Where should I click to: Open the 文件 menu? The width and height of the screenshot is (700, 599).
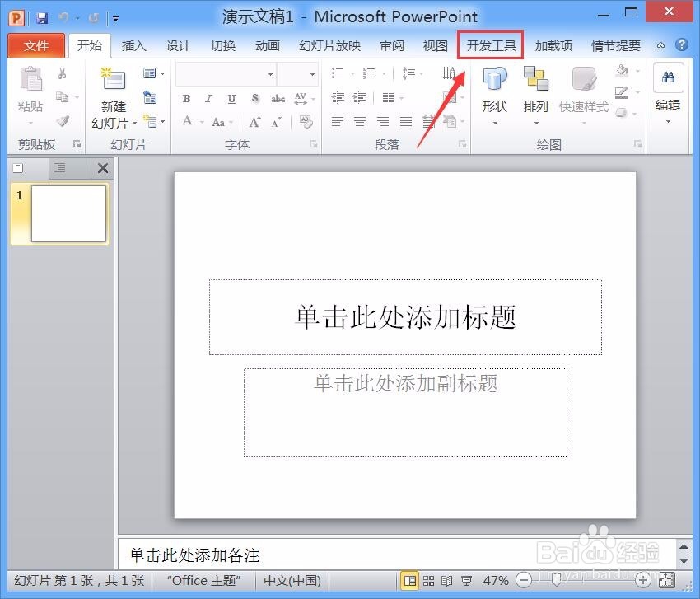pyautogui.click(x=36, y=45)
